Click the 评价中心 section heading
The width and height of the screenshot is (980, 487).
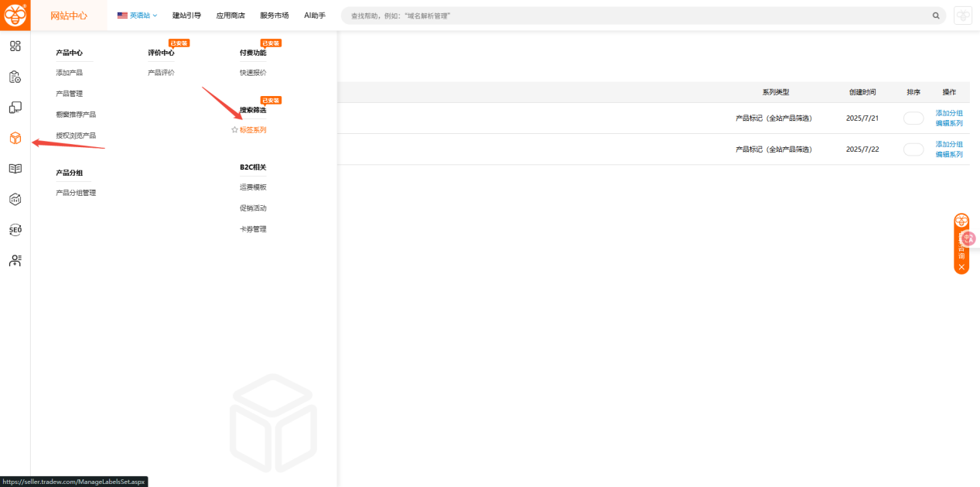coord(161,53)
